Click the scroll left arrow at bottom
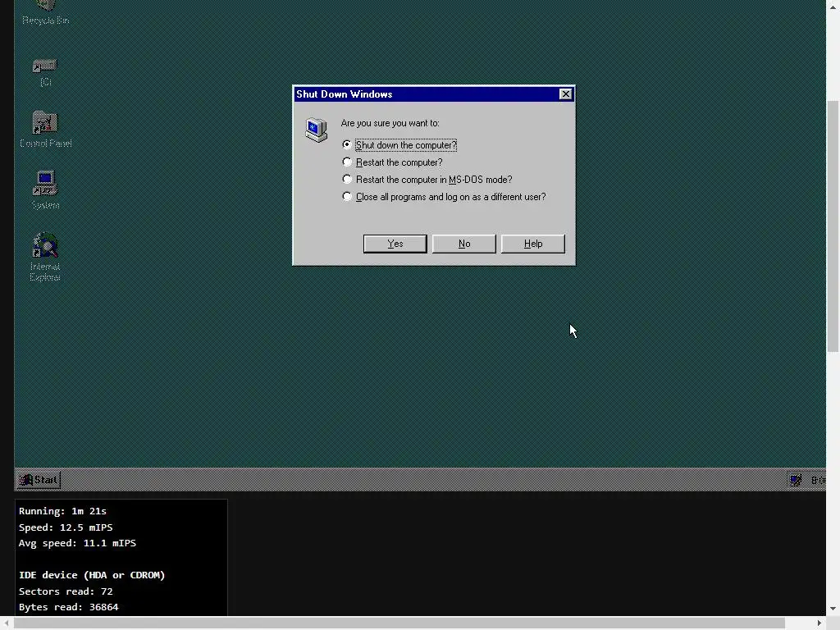Viewport: 840px width, 630px height. [x=6, y=623]
